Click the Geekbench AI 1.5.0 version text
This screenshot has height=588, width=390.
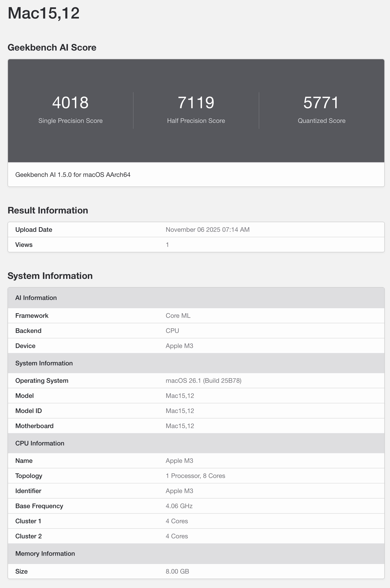pyautogui.click(x=73, y=175)
